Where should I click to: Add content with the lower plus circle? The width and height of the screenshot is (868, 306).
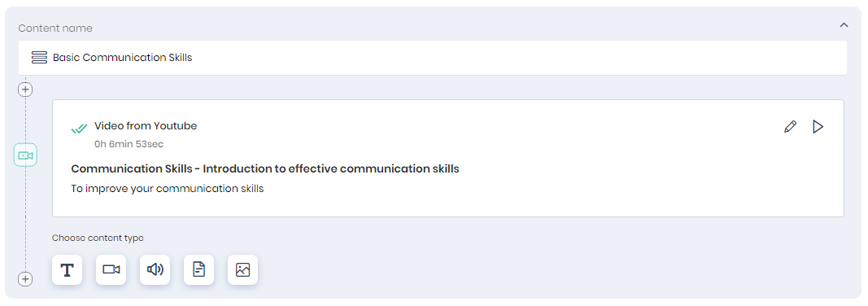point(25,279)
